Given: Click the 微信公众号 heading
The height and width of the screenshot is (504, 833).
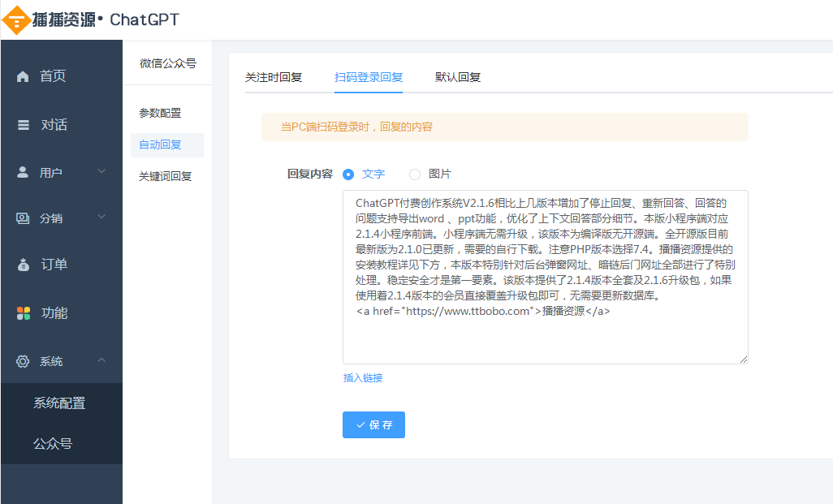Looking at the screenshot, I should (x=168, y=64).
